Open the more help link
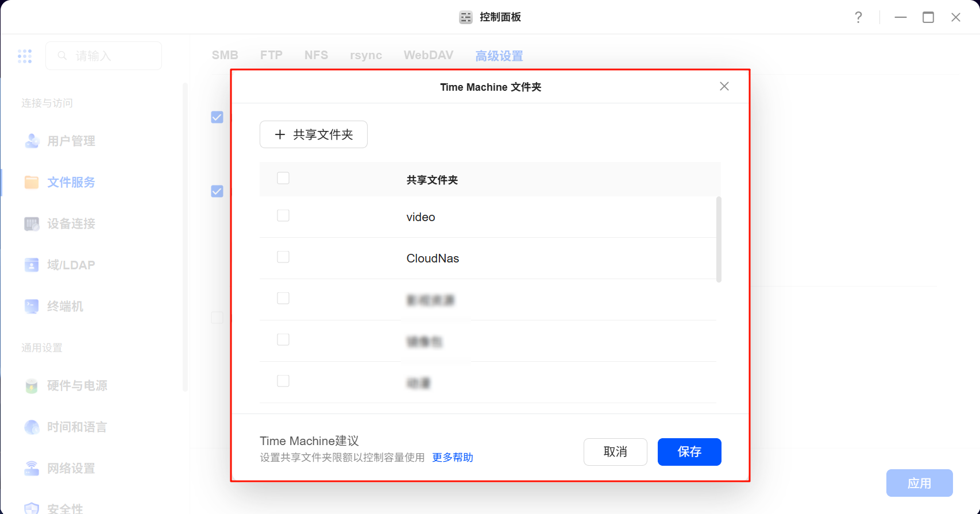The image size is (980, 514). click(453, 457)
